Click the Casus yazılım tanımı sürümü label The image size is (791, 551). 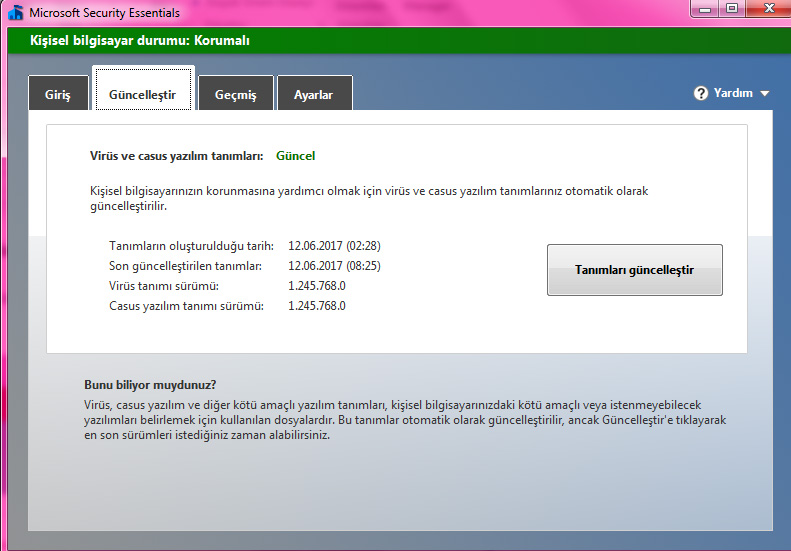click(186, 306)
